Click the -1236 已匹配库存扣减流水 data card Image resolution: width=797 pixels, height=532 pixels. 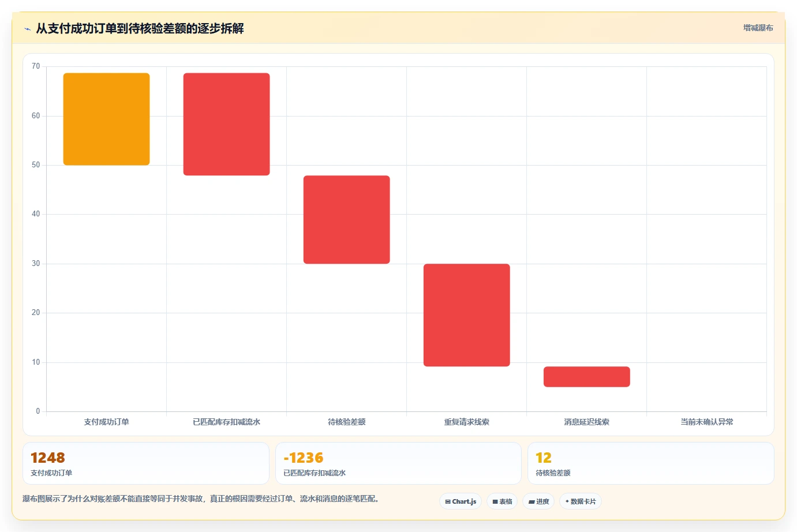click(398, 463)
